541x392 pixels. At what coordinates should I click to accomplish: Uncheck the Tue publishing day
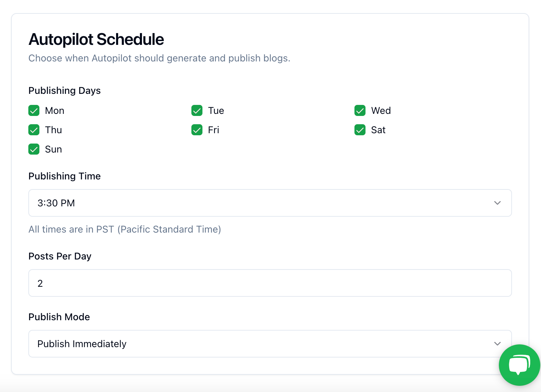(197, 111)
